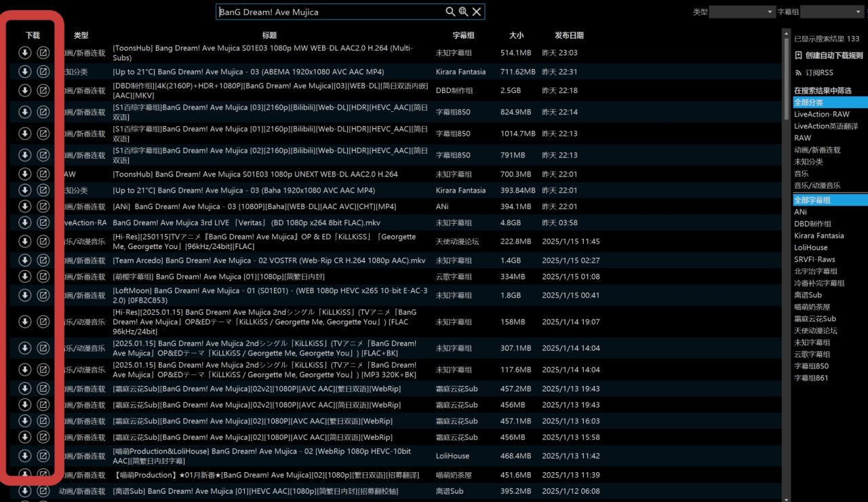
Task: Sort by 大小 column header
Action: tap(516, 35)
